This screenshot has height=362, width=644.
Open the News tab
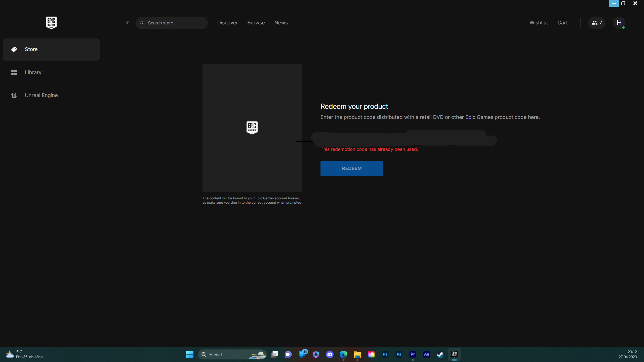tap(281, 23)
